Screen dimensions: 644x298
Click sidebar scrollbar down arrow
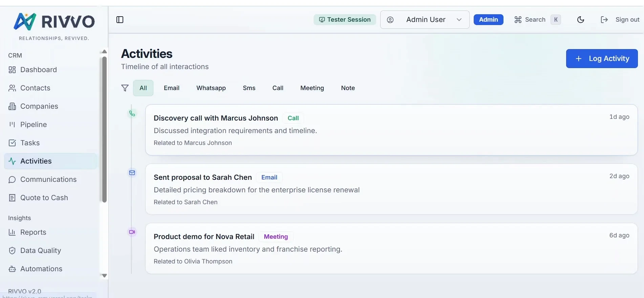(x=104, y=276)
